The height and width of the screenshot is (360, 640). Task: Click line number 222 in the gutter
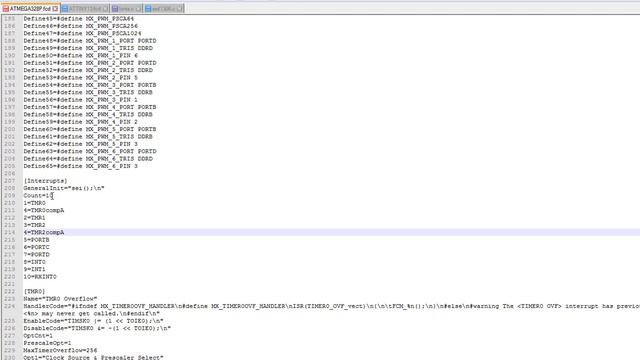(x=9, y=291)
